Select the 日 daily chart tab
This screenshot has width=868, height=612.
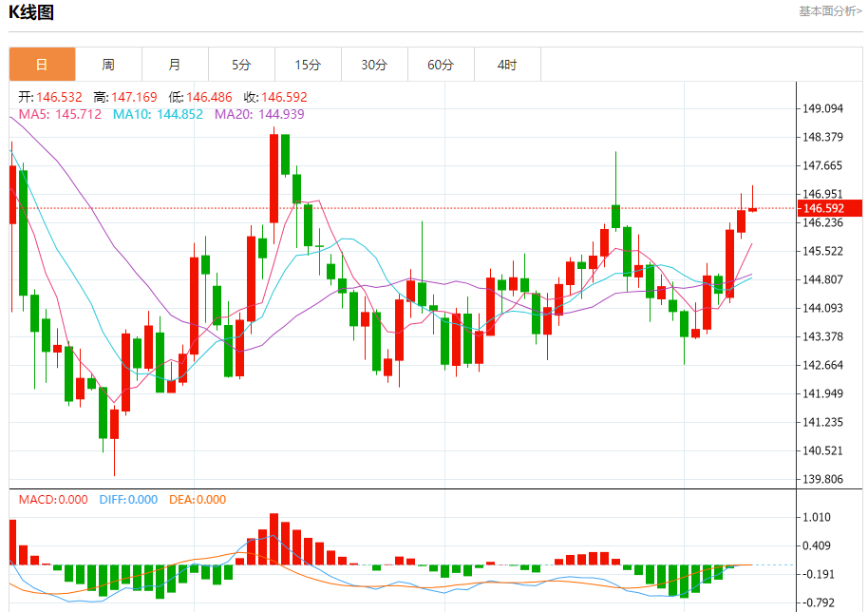(x=42, y=65)
